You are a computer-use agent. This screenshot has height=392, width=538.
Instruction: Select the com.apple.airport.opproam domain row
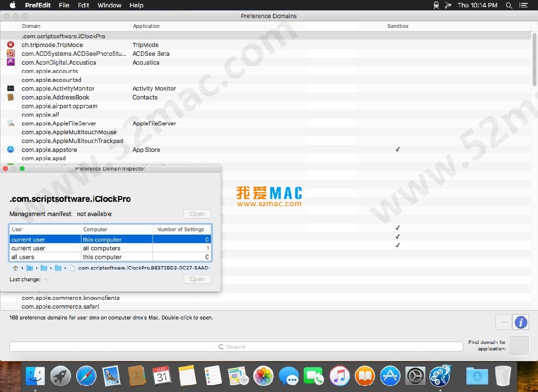click(x=266, y=106)
